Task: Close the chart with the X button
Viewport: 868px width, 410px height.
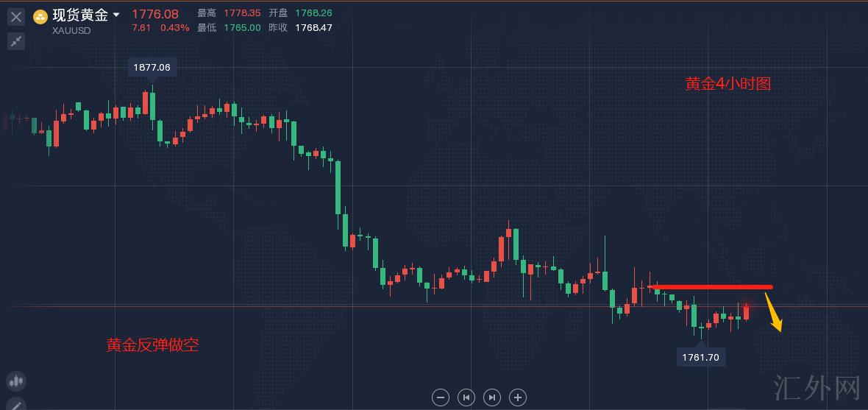Action: pos(16,16)
